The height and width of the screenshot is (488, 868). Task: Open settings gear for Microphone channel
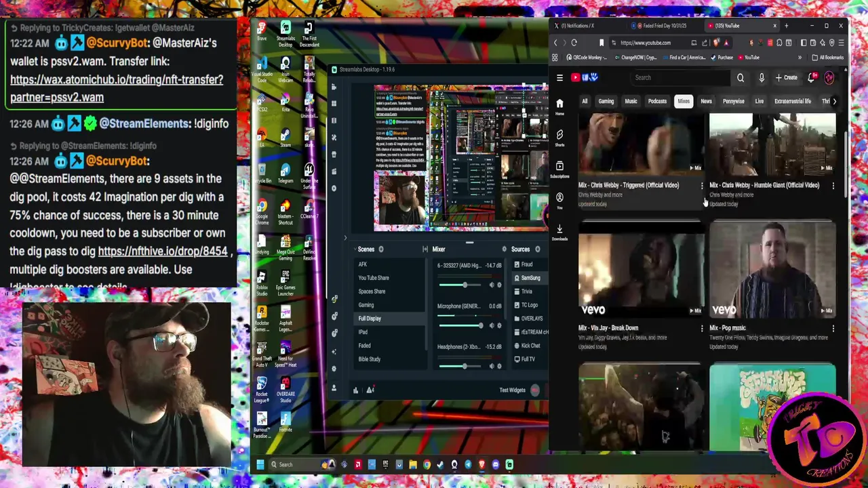click(x=500, y=326)
